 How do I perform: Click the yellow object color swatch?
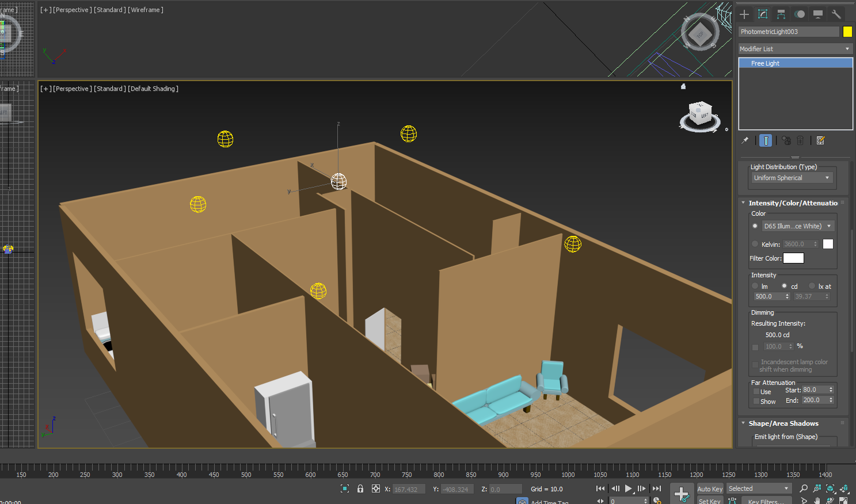847,32
